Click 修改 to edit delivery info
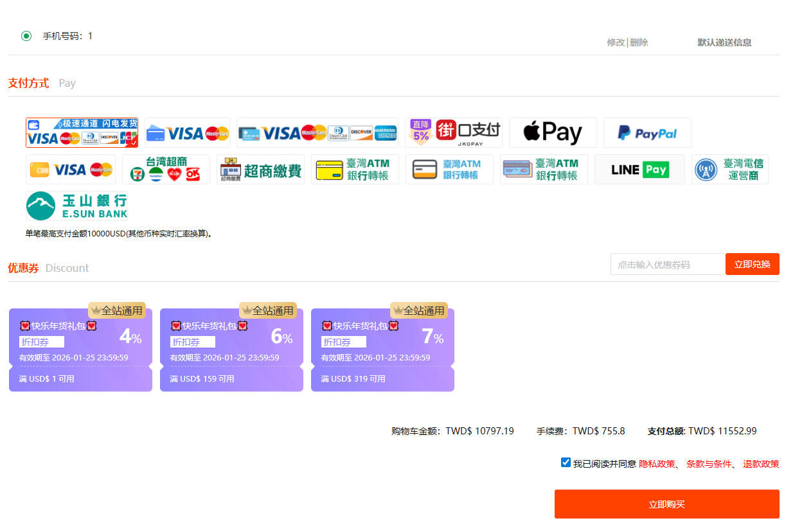Image resolution: width=804 pixels, height=532 pixels. coord(615,42)
